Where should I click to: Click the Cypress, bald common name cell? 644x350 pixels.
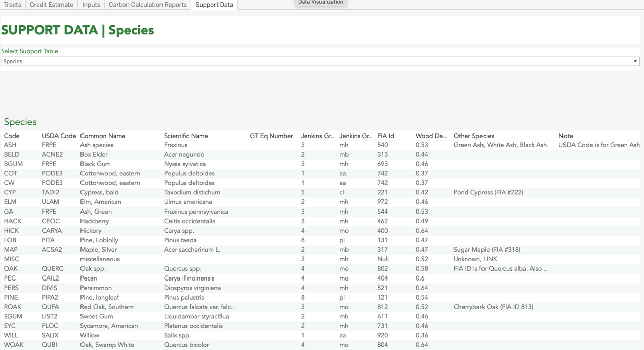99,192
